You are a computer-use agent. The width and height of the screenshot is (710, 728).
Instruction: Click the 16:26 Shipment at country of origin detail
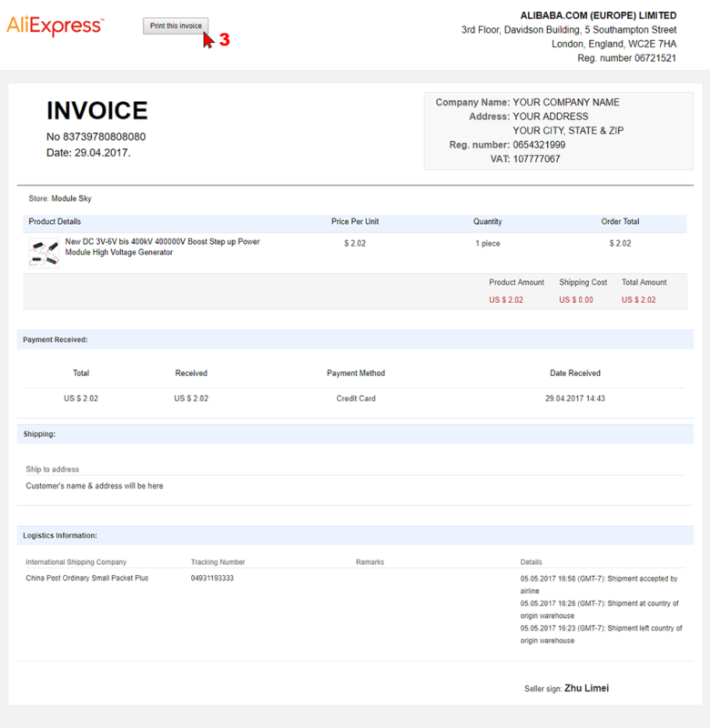(600, 610)
